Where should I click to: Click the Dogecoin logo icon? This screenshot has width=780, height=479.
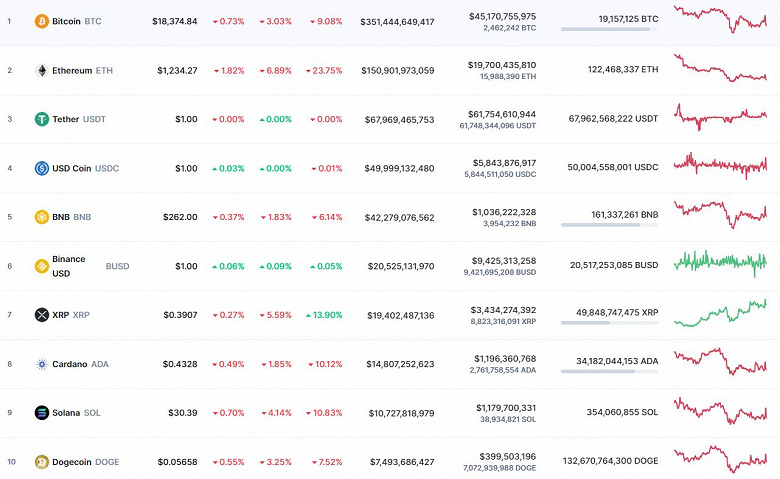pos(42,462)
